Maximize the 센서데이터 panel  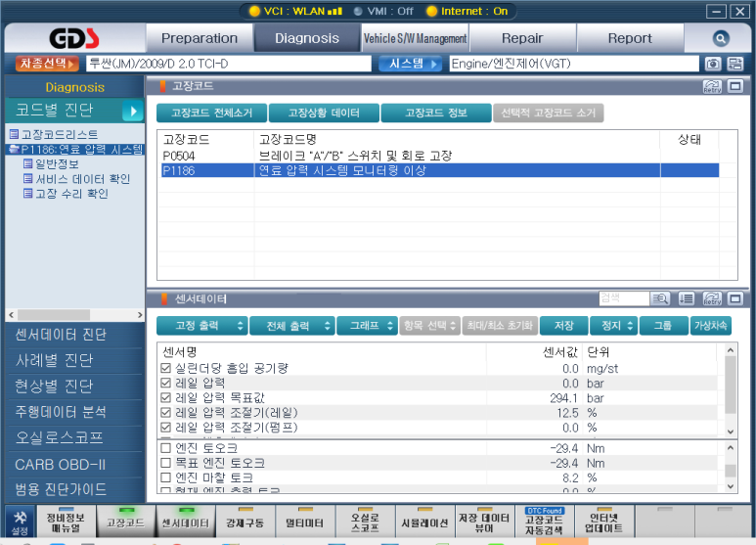[x=734, y=299]
